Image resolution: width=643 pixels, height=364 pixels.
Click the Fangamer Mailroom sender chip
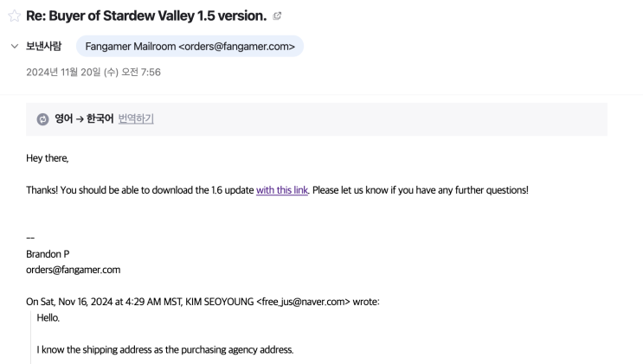(190, 46)
